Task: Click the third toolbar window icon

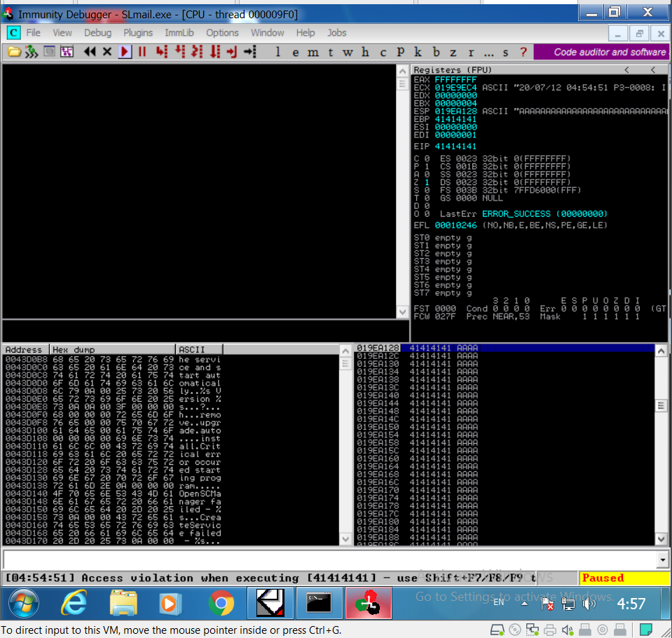Action: (x=49, y=52)
